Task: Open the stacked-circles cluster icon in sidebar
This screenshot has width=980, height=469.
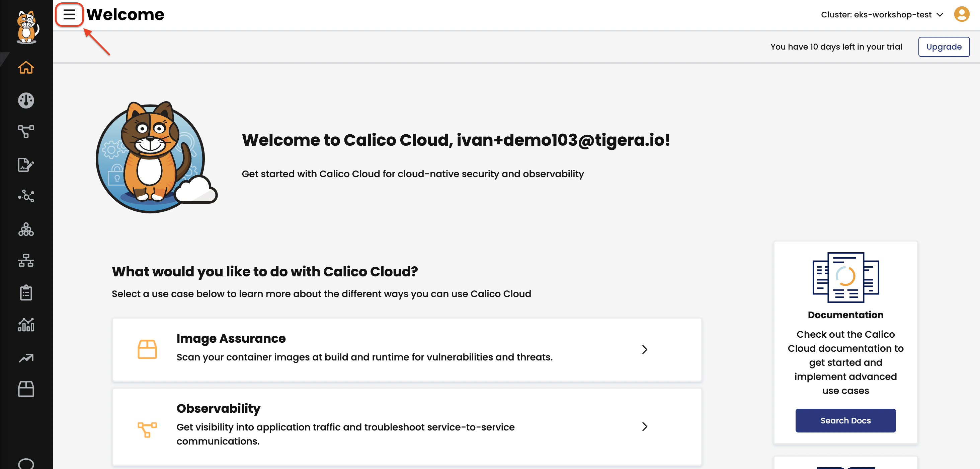Action: (26, 229)
